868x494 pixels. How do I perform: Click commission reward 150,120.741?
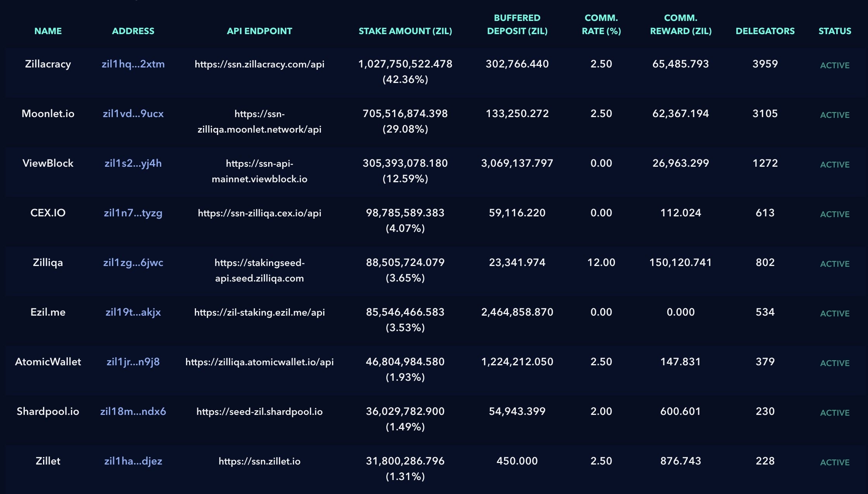(681, 263)
